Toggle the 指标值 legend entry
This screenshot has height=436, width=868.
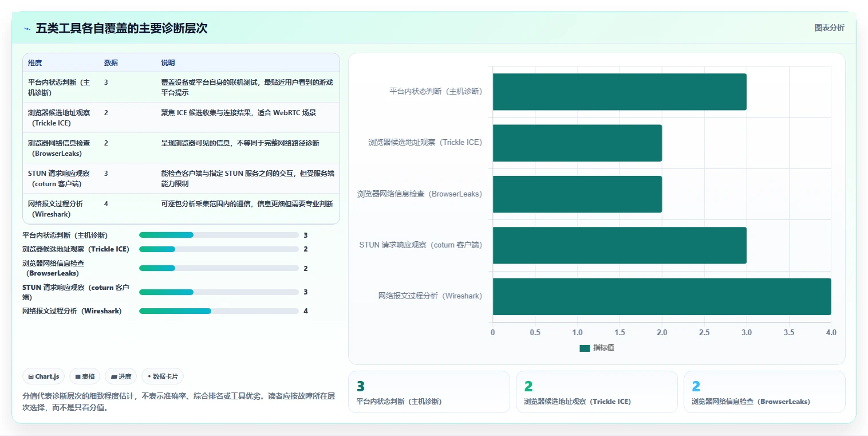click(x=597, y=348)
